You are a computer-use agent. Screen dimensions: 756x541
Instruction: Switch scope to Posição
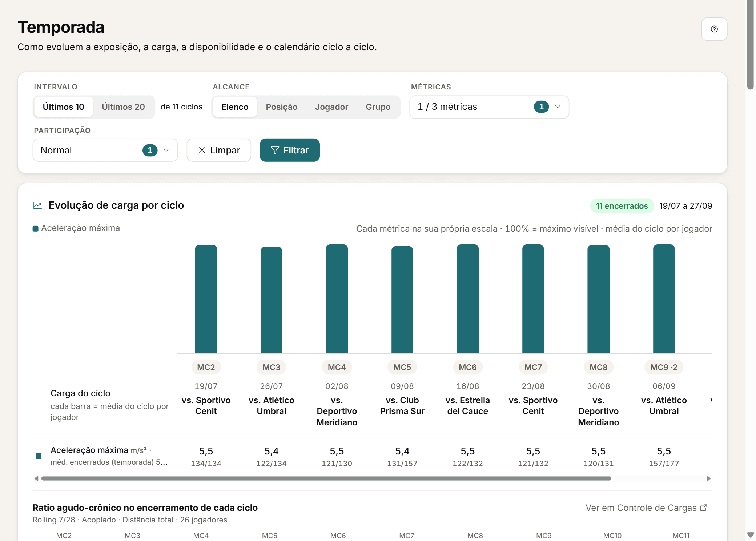pos(282,107)
